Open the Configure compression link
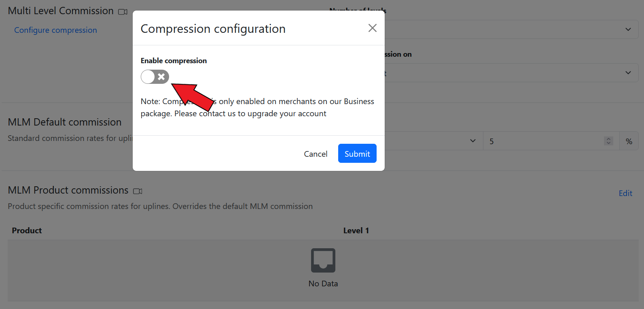This screenshot has width=644, height=309. point(55,30)
